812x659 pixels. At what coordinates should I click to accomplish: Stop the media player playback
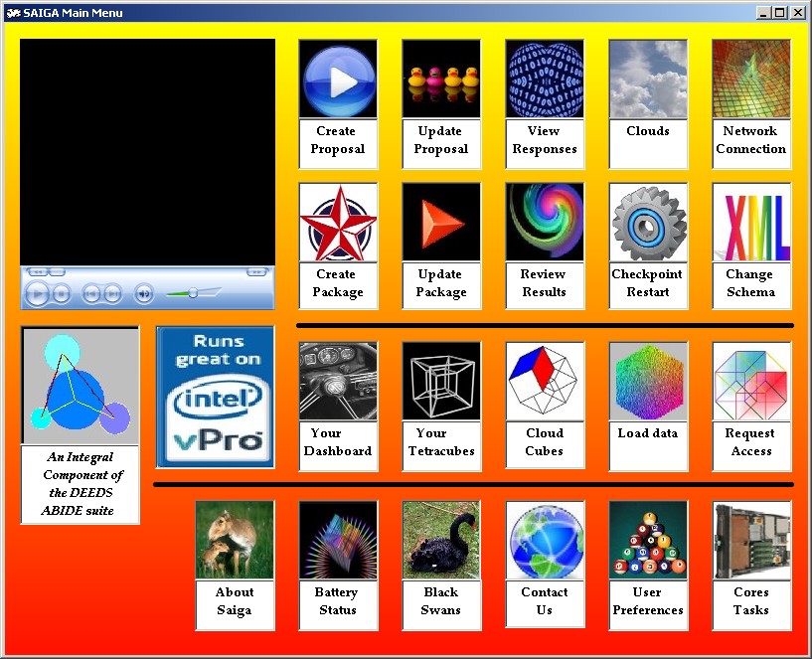tap(62, 293)
